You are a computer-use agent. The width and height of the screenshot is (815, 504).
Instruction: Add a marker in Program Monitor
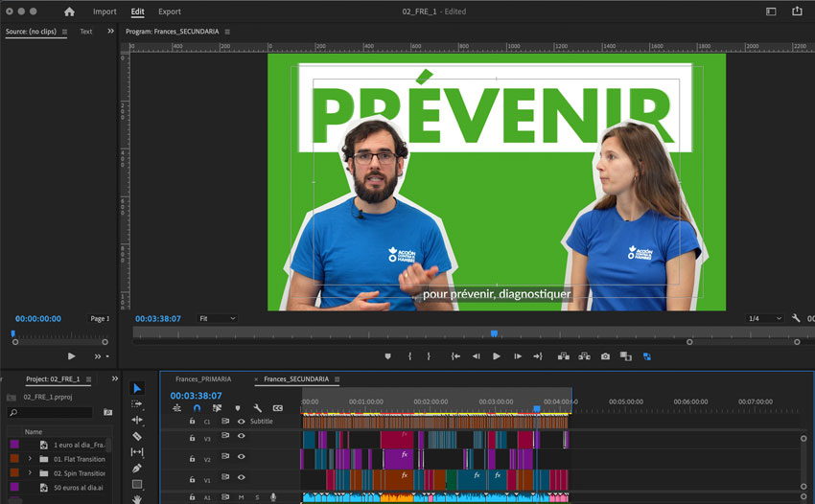387,356
